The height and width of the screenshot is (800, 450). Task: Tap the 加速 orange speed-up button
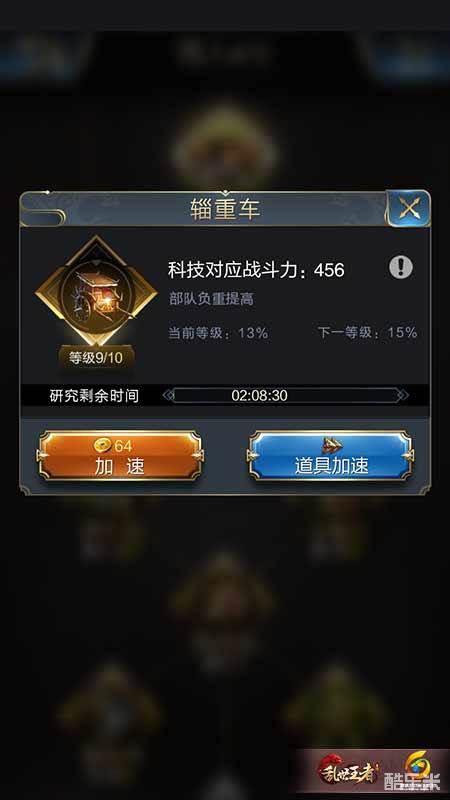[x=120, y=456]
